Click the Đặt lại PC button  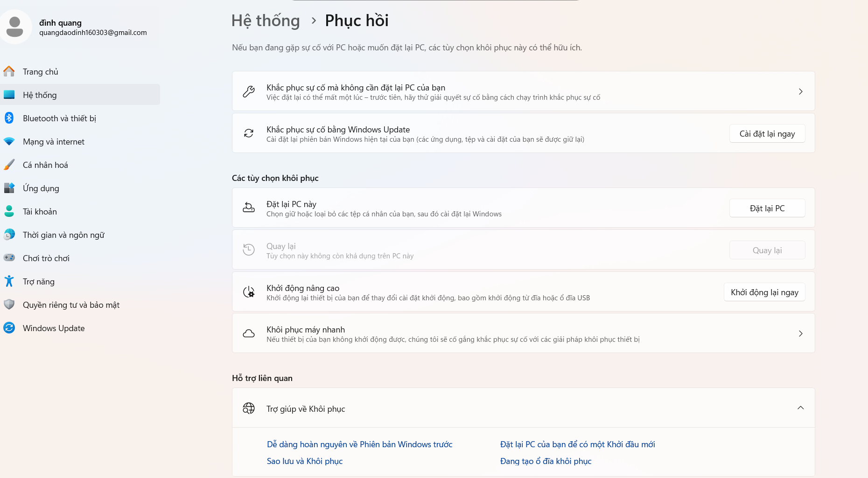(x=767, y=208)
